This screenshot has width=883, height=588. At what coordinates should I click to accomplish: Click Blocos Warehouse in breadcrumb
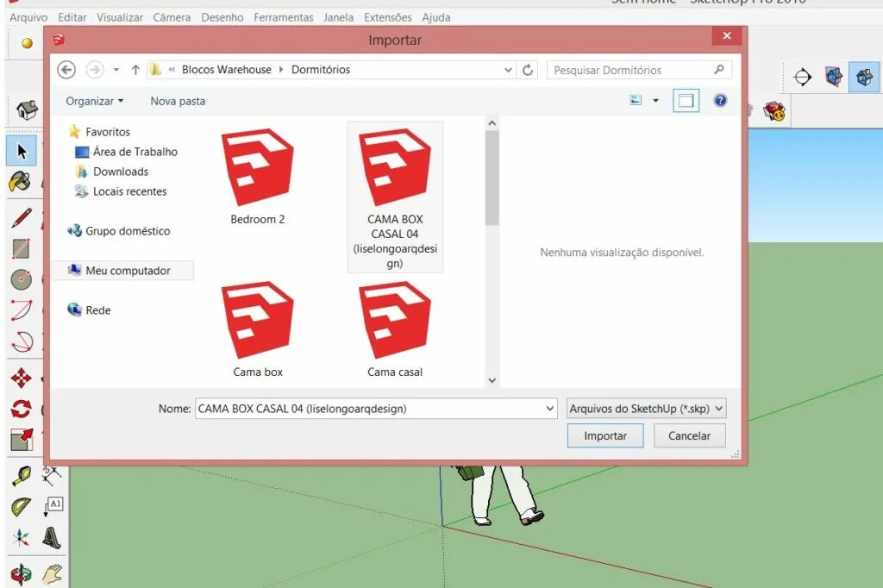[x=227, y=70]
